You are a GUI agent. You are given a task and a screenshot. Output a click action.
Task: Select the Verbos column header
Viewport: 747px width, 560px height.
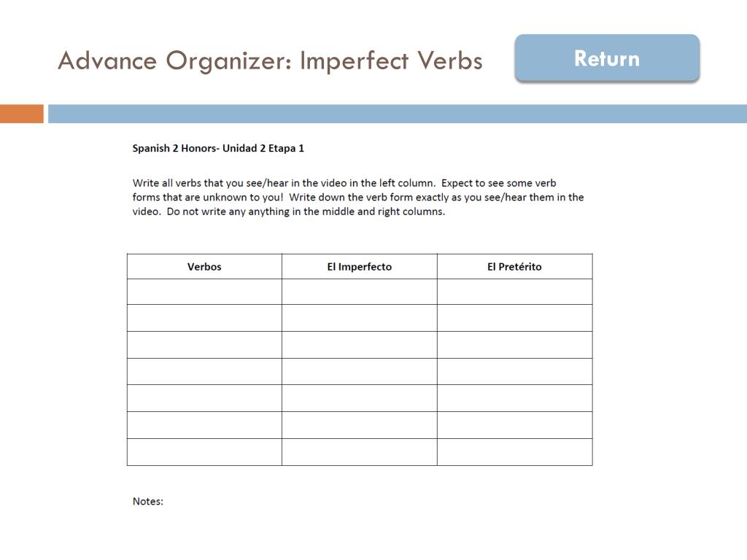(x=204, y=267)
